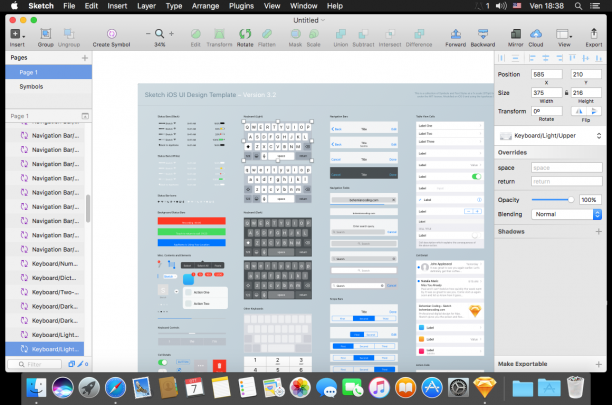Screen dimensions: 612x405
Task: Open the Blending mode Normal dropdown
Action: (x=566, y=214)
